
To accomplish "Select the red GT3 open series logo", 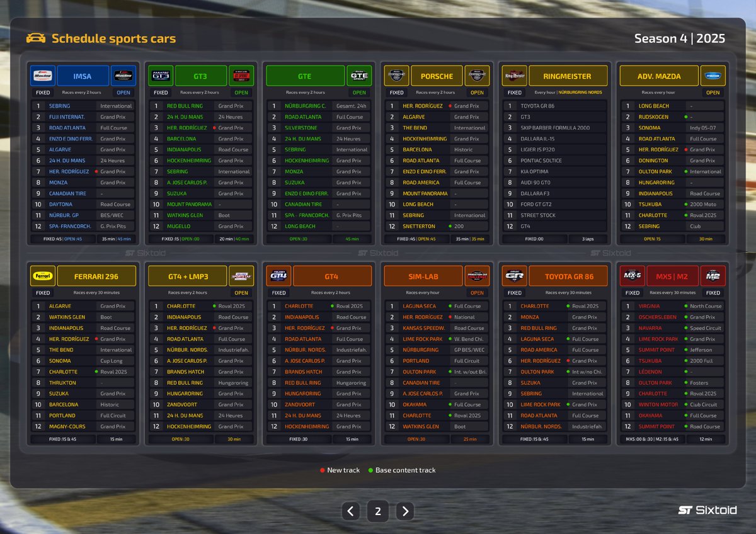I will [x=241, y=76].
